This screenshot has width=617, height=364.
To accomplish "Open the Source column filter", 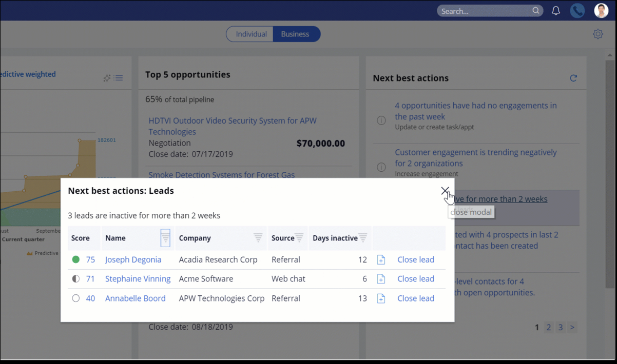I will (299, 238).
